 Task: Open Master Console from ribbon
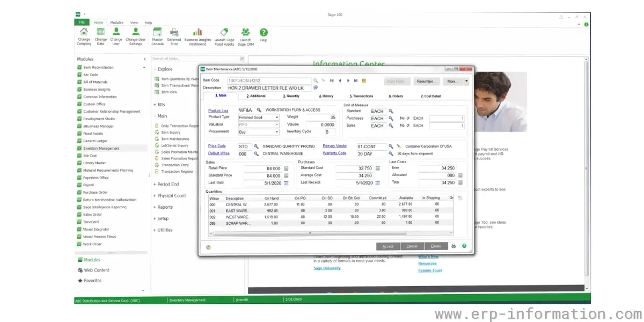(157, 36)
